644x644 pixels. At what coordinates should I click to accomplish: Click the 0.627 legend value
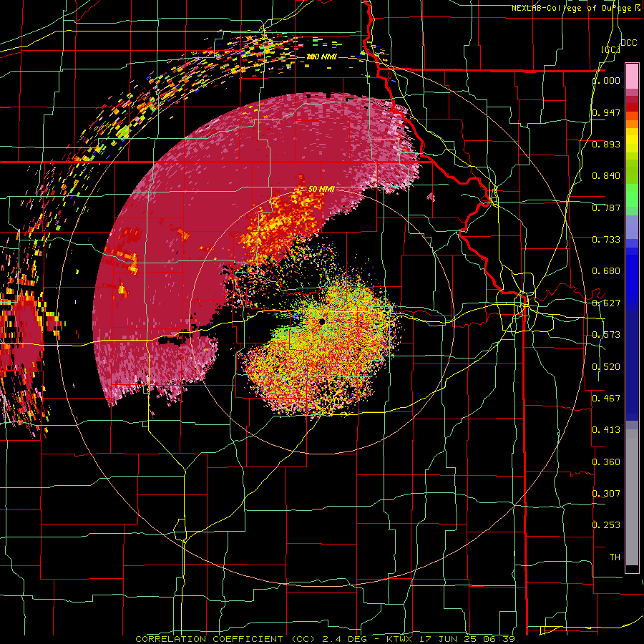pyautogui.click(x=606, y=303)
